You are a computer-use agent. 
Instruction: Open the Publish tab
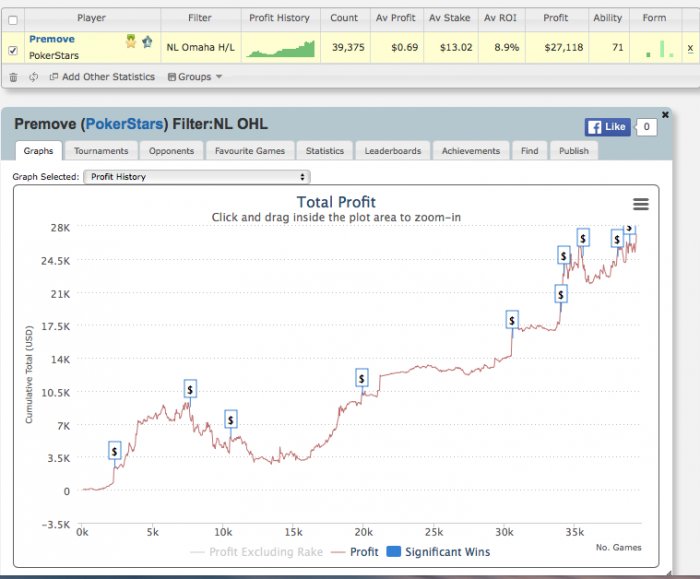(574, 151)
